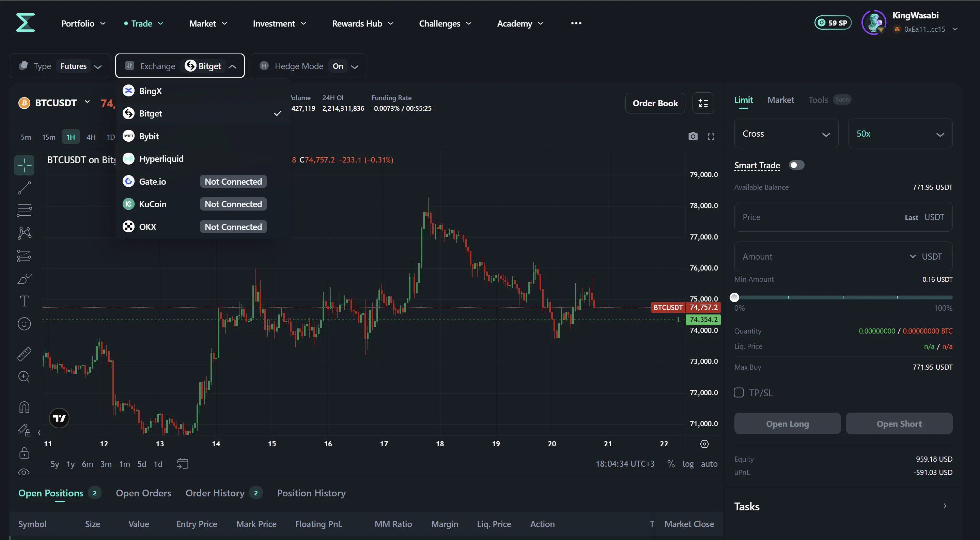Enable the TP/SL checkbox

pyautogui.click(x=738, y=392)
